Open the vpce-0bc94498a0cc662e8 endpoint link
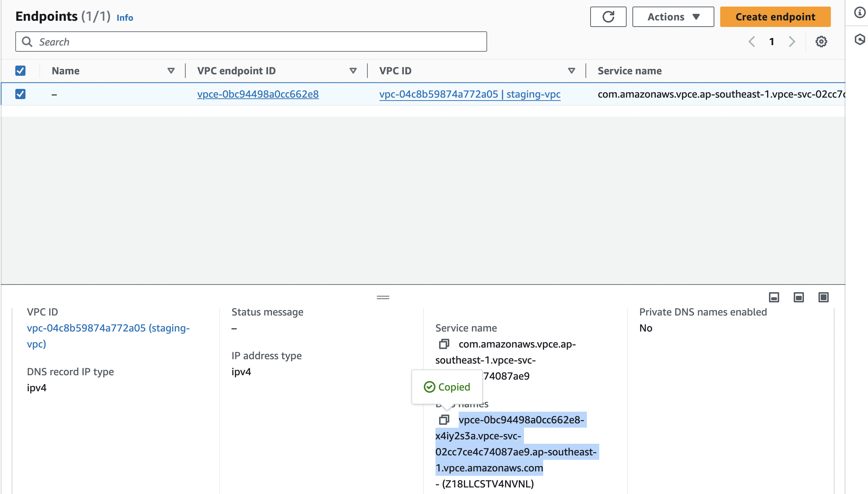868x494 pixels. (258, 94)
